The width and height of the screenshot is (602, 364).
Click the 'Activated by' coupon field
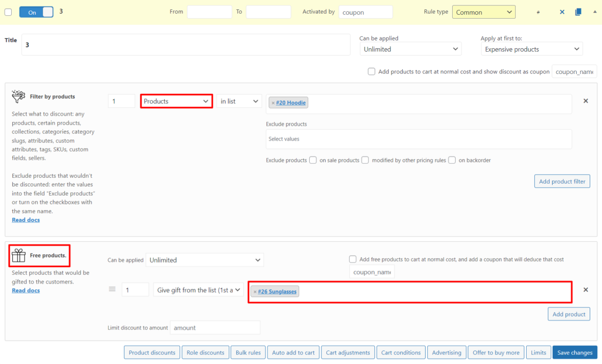pos(366,12)
